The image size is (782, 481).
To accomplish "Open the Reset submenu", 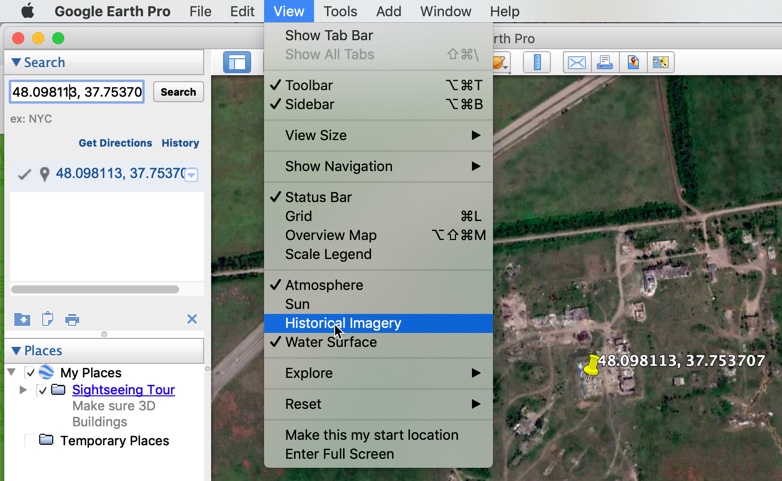I will click(x=378, y=404).
